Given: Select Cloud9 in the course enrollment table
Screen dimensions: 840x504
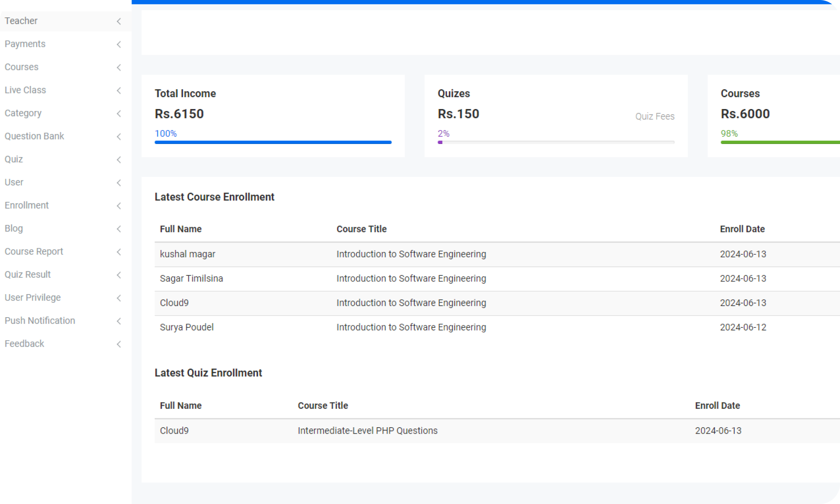Looking at the screenshot, I should point(174,303).
